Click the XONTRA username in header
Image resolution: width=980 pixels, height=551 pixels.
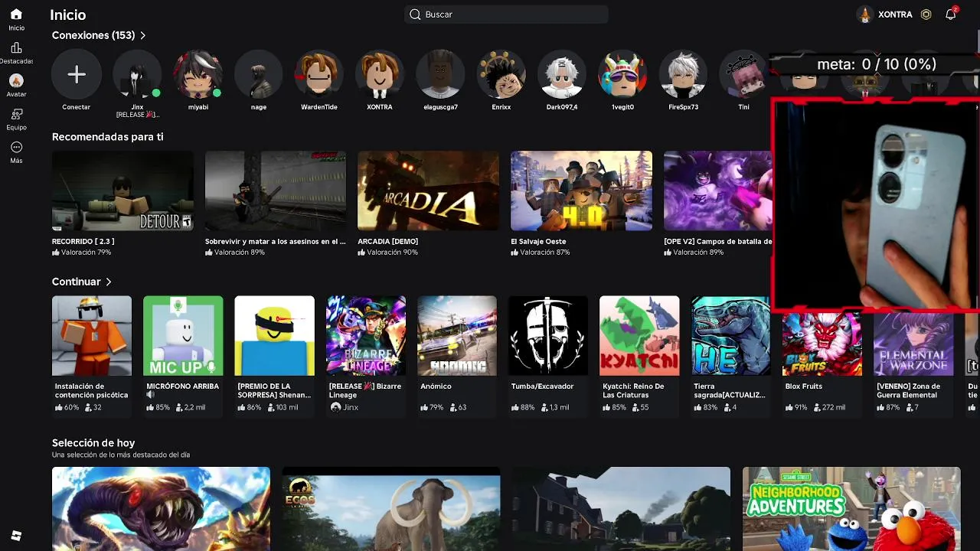point(895,15)
